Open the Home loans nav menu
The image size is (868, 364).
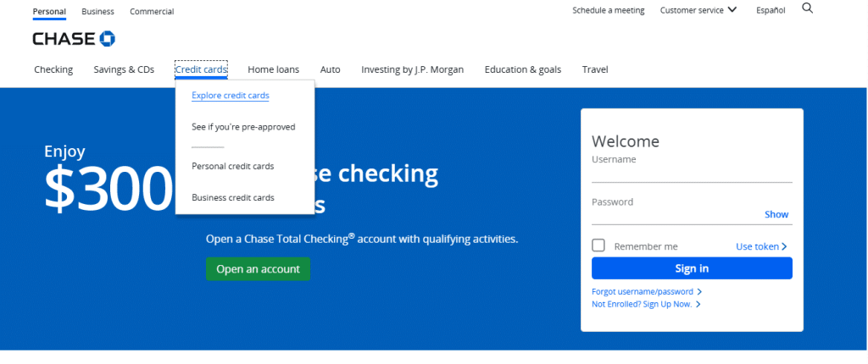[273, 69]
